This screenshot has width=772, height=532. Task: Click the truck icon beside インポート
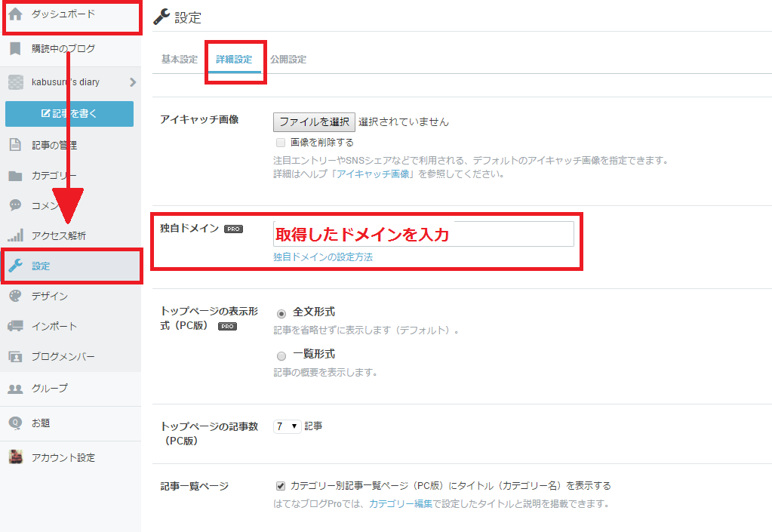(15, 326)
